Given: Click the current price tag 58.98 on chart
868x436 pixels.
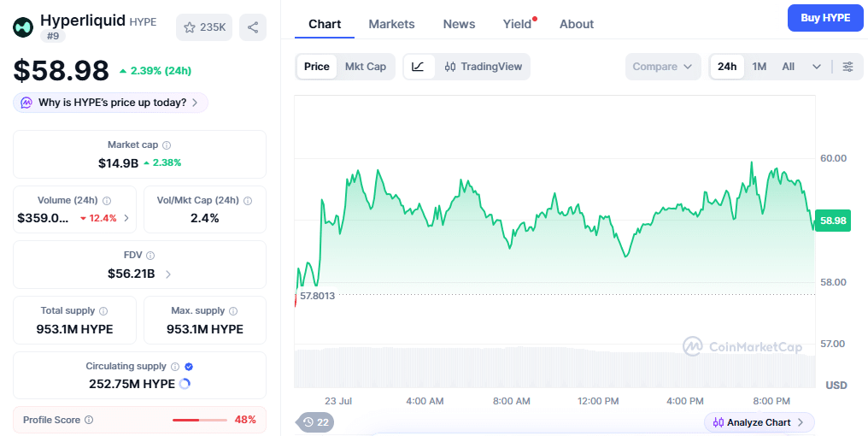Looking at the screenshot, I should 833,221.
